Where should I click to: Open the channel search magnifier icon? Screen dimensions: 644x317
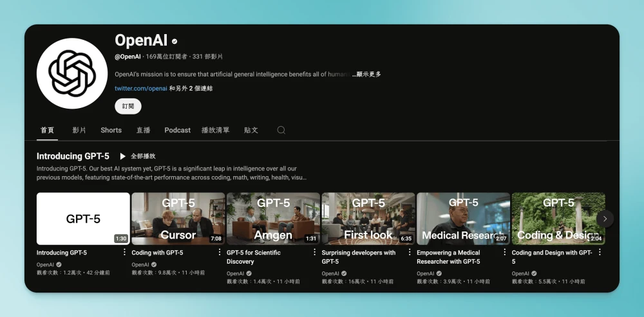pos(281,130)
